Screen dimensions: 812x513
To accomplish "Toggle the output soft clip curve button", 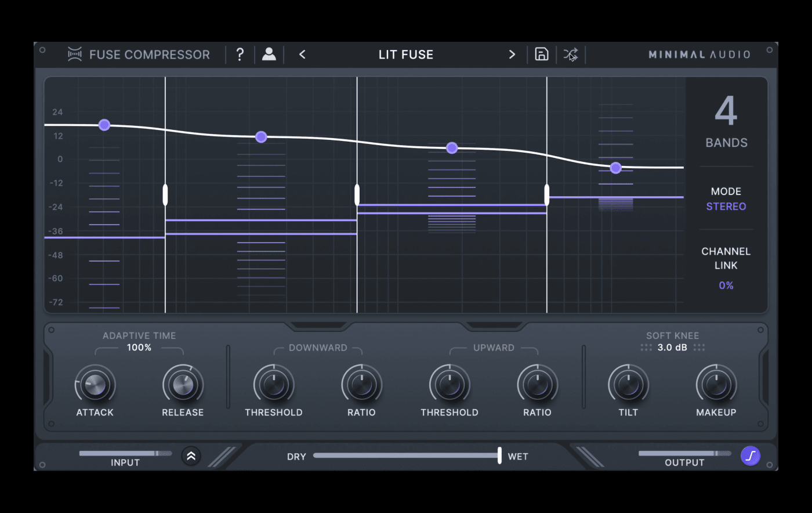I will click(x=751, y=456).
